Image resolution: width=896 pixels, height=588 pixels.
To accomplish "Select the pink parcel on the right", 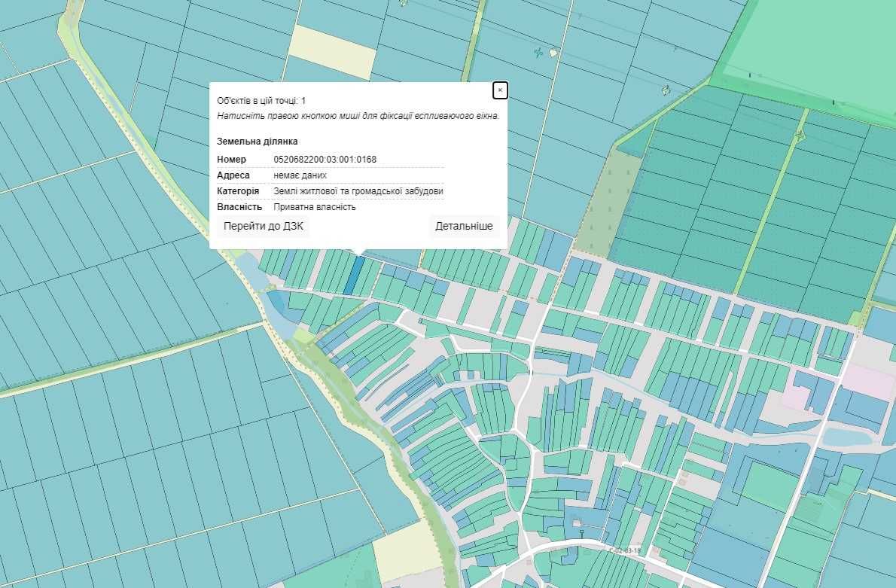I will (870, 380).
